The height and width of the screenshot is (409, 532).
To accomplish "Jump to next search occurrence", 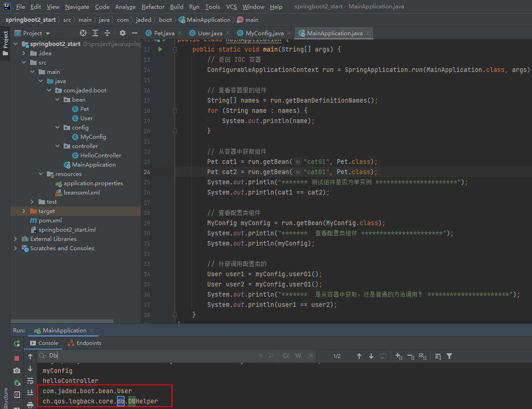I will tap(371, 356).
